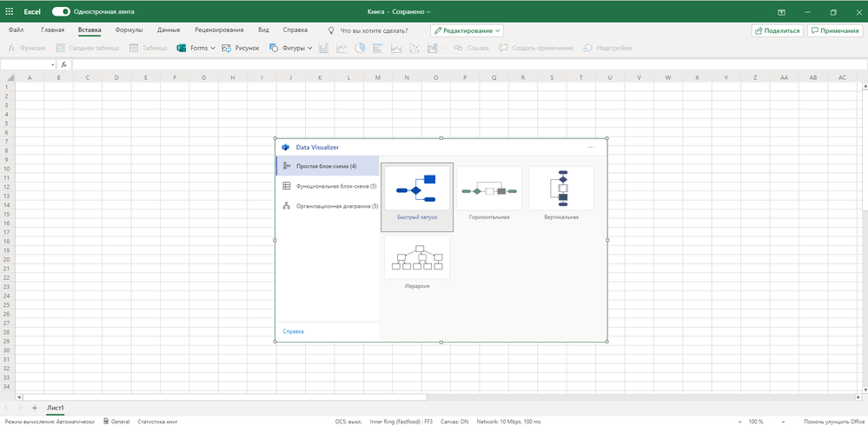Click the Ссылка link button
This screenshot has width=868, height=426.
tap(471, 48)
